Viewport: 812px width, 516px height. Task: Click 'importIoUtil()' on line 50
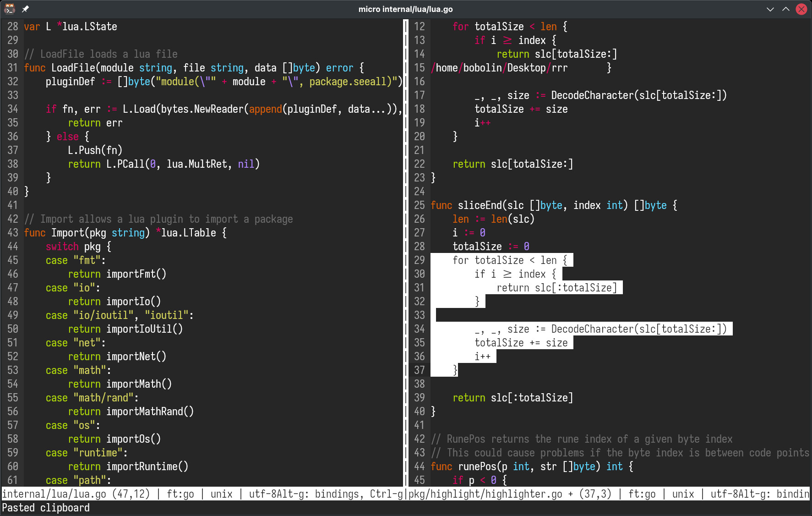point(145,329)
